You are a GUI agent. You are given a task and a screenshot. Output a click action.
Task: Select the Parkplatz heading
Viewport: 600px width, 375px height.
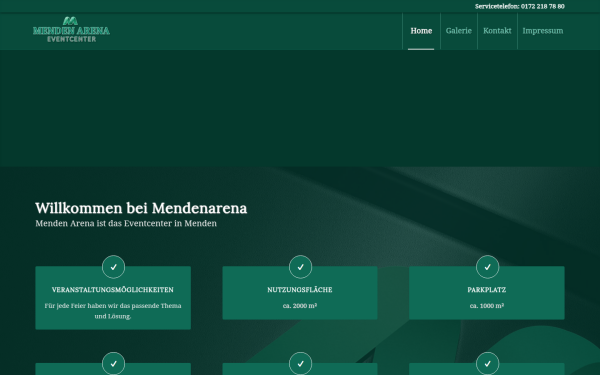coord(487,290)
